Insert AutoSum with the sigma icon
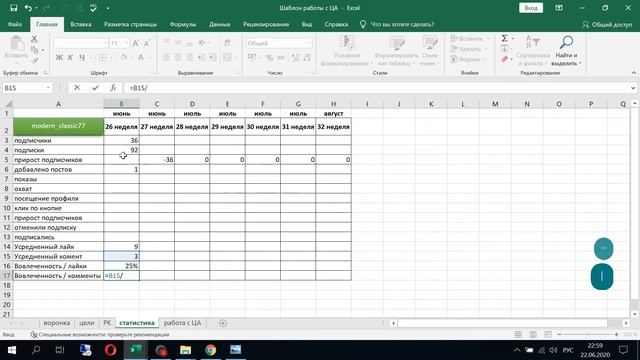This screenshot has width=640, height=360. click(x=504, y=38)
